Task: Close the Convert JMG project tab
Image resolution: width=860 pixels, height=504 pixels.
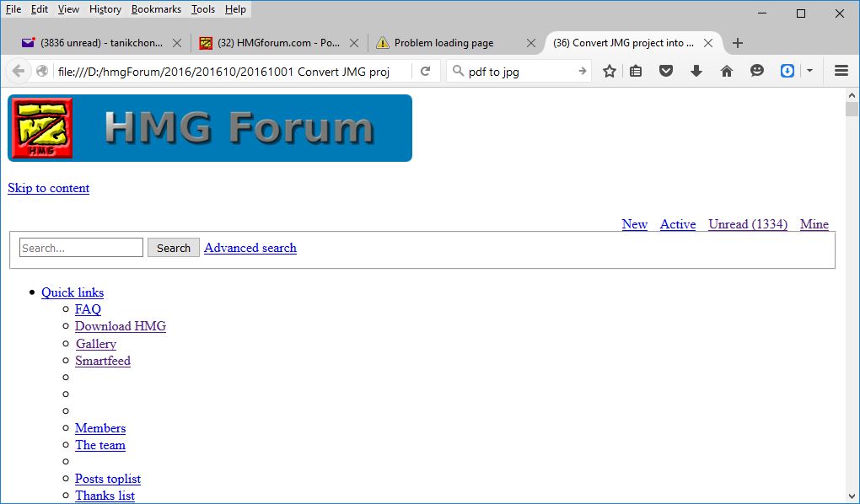Action: click(x=708, y=43)
